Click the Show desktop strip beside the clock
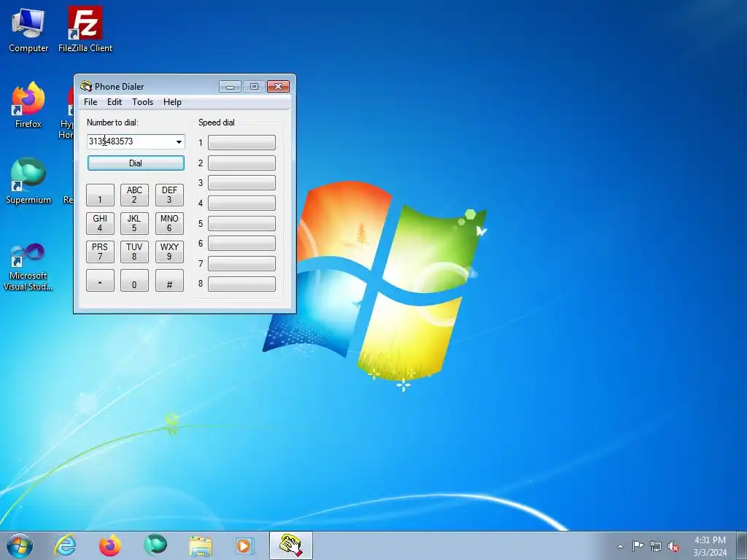The width and height of the screenshot is (747, 560). pos(742,545)
